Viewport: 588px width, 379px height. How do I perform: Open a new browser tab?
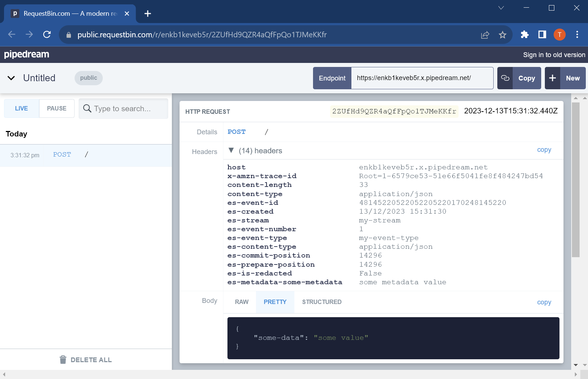[x=148, y=14]
